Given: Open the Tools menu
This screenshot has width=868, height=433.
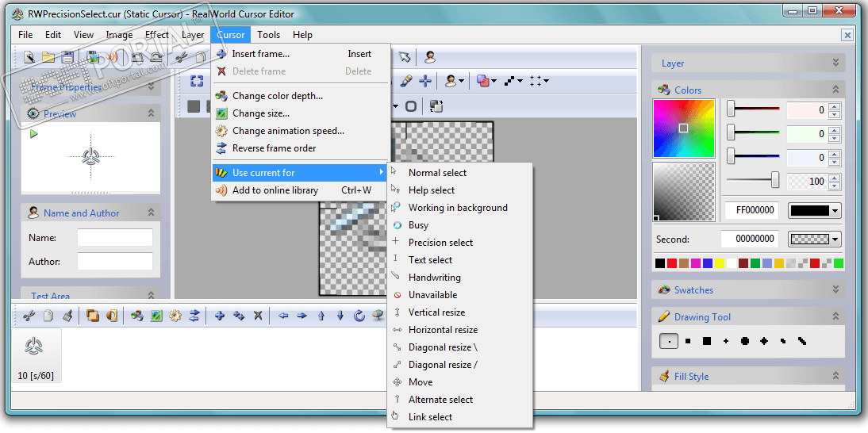Looking at the screenshot, I should click(x=268, y=34).
